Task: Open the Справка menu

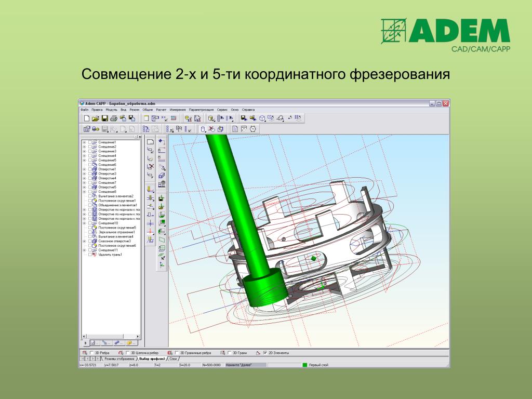Action: point(248,110)
